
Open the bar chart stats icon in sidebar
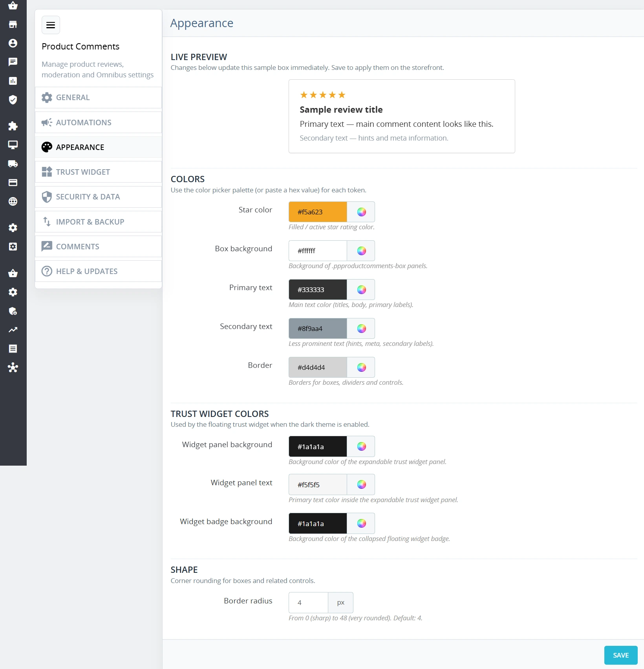click(x=13, y=81)
